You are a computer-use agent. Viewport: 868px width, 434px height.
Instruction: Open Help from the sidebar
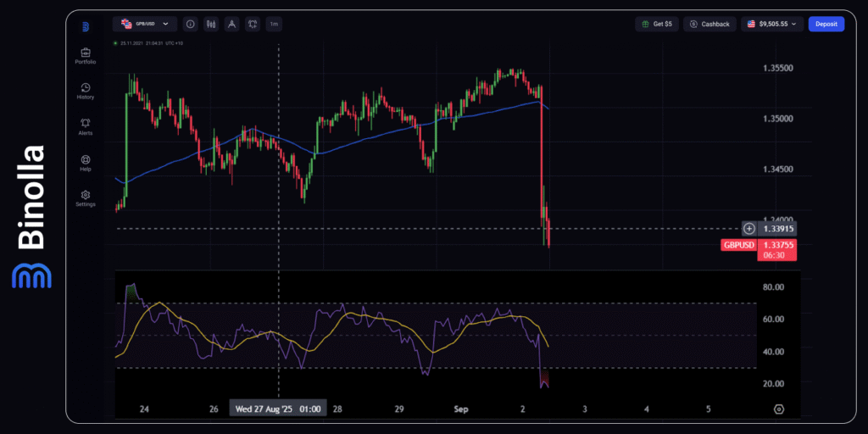pos(85,162)
